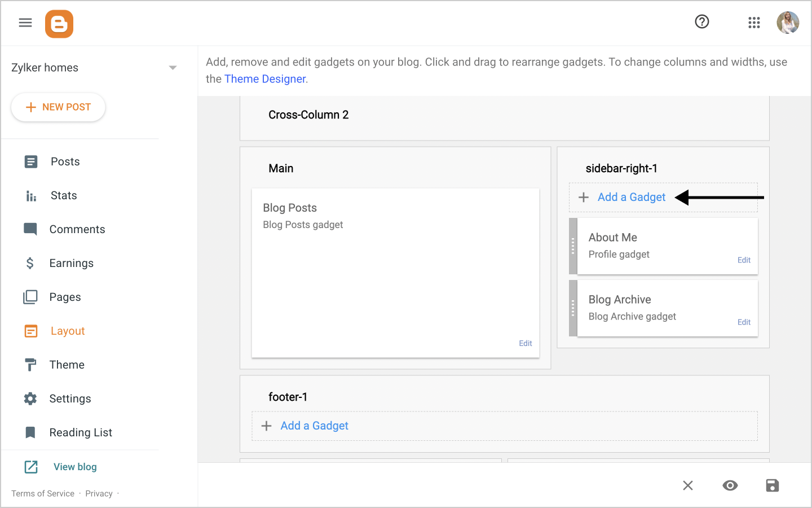Go to Posts in sidebar

(65, 162)
